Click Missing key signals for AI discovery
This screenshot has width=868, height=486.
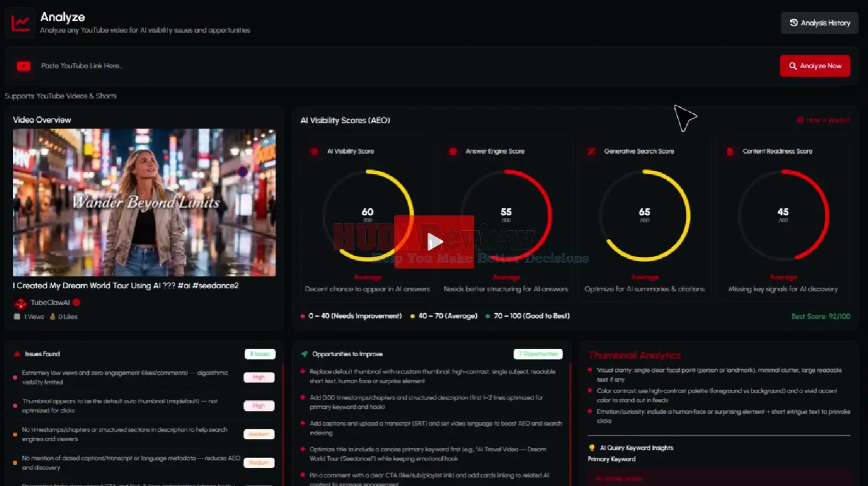click(x=783, y=289)
